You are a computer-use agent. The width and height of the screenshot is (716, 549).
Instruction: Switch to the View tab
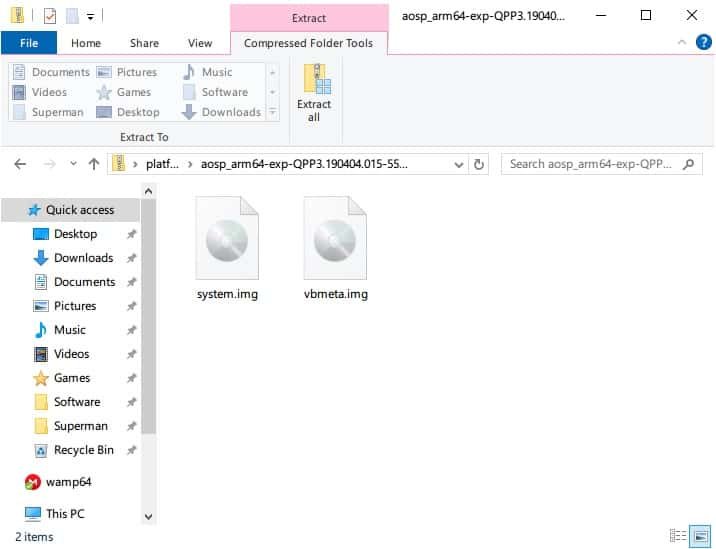coord(200,43)
